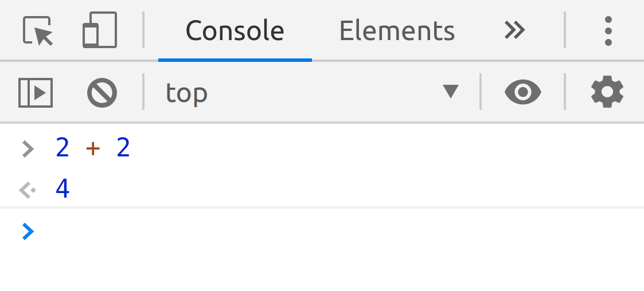Click the plus operator in the expression
This screenshot has height=291, width=644.
click(92, 149)
